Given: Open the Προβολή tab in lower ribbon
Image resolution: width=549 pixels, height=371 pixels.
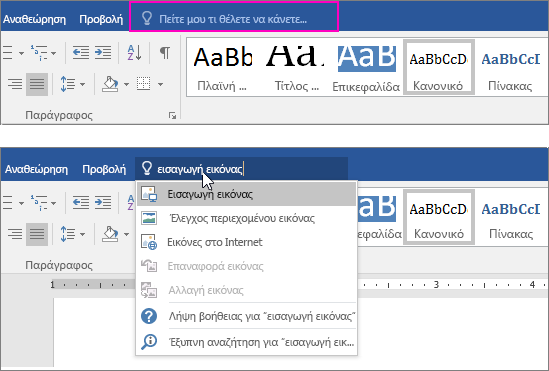Looking at the screenshot, I should pos(104,169).
